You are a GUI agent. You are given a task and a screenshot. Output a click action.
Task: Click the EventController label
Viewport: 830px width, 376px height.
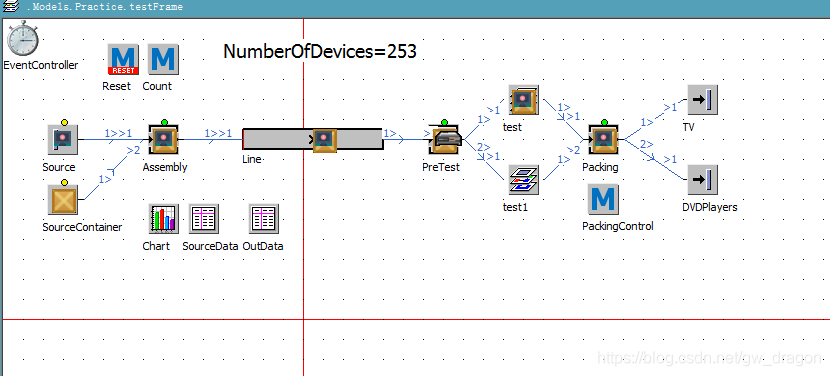(41, 65)
